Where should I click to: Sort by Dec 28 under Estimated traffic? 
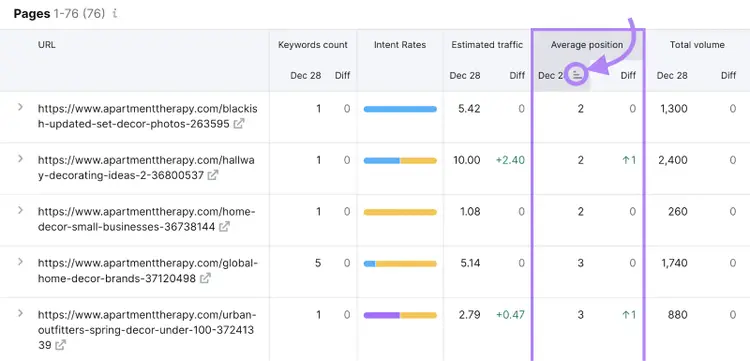465,76
